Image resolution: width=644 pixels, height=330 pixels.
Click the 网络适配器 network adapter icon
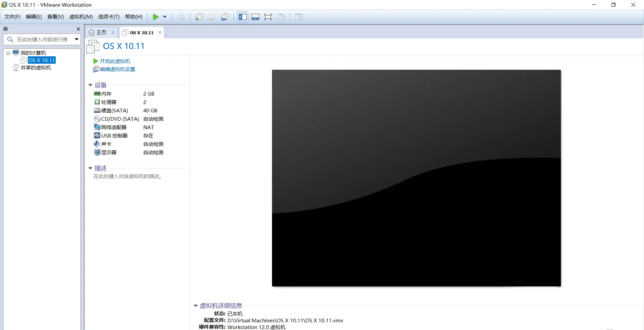[x=97, y=127]
